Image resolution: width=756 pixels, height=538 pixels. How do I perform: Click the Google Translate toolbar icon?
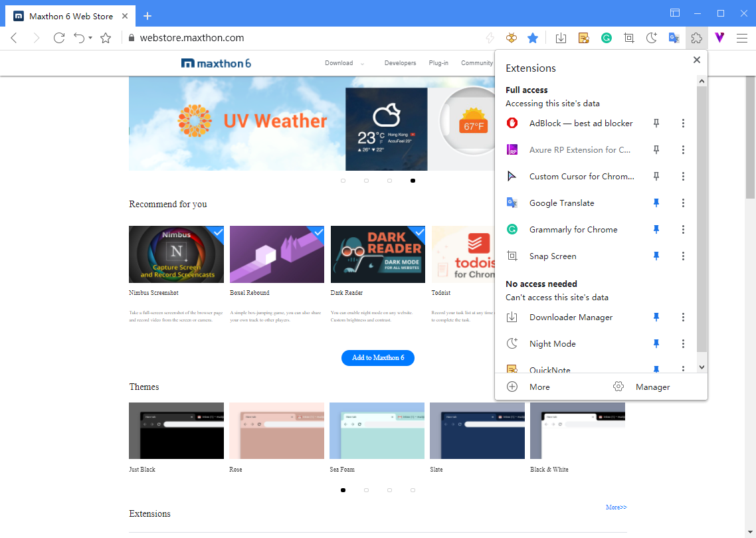(x=674, y=38)
